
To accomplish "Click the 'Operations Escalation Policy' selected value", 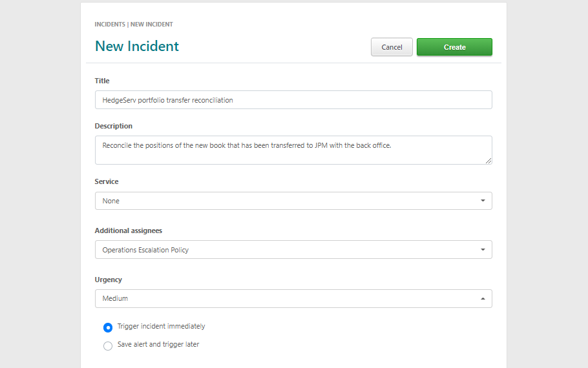I will click(x=145, y=250).
